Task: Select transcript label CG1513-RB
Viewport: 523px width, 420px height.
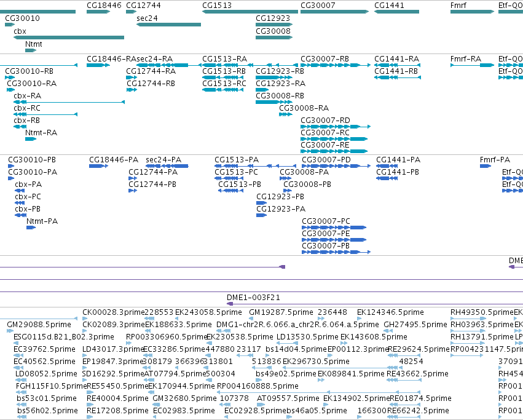Action: (x=224, y=71)
